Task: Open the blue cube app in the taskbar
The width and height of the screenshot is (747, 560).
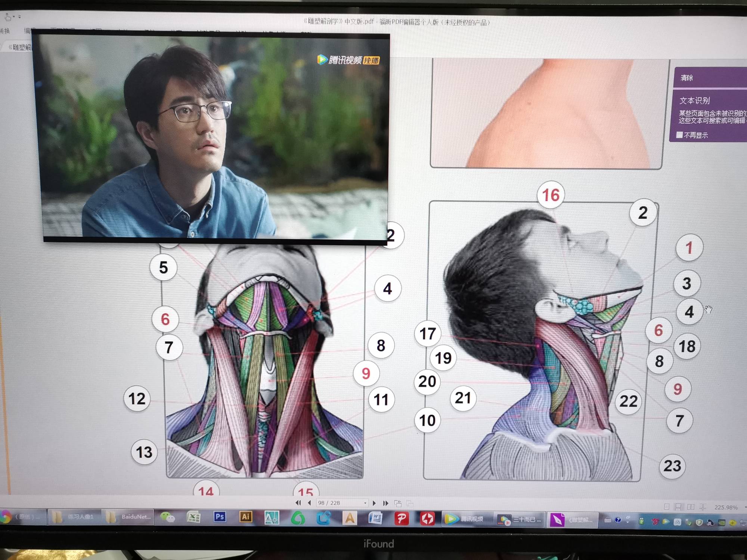Action: click(323, 518)
